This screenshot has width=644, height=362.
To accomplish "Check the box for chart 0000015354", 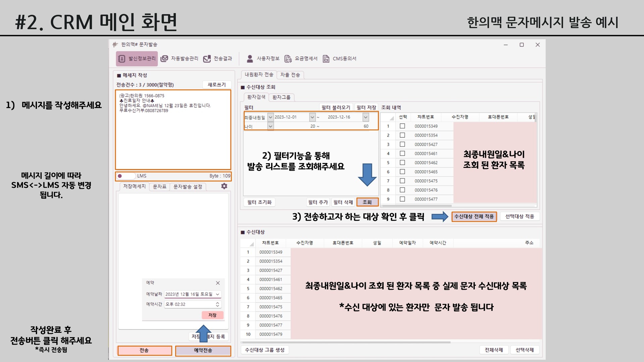I will click(402, 135).
